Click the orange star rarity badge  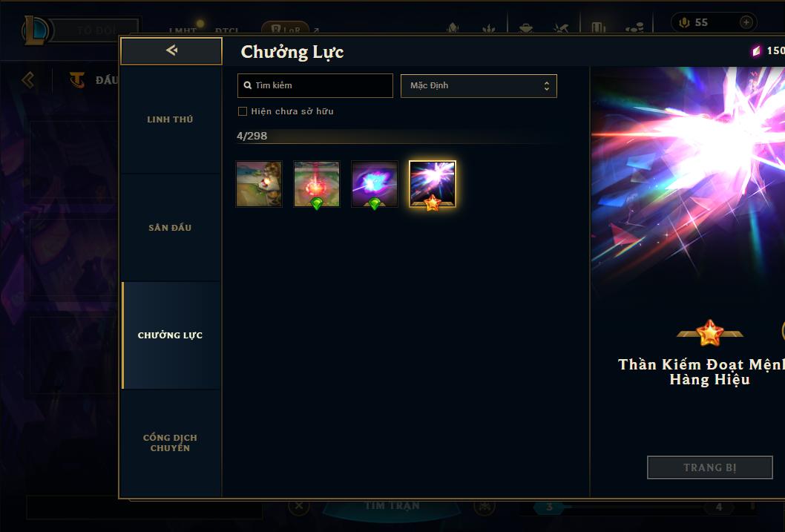coord(710,333)
